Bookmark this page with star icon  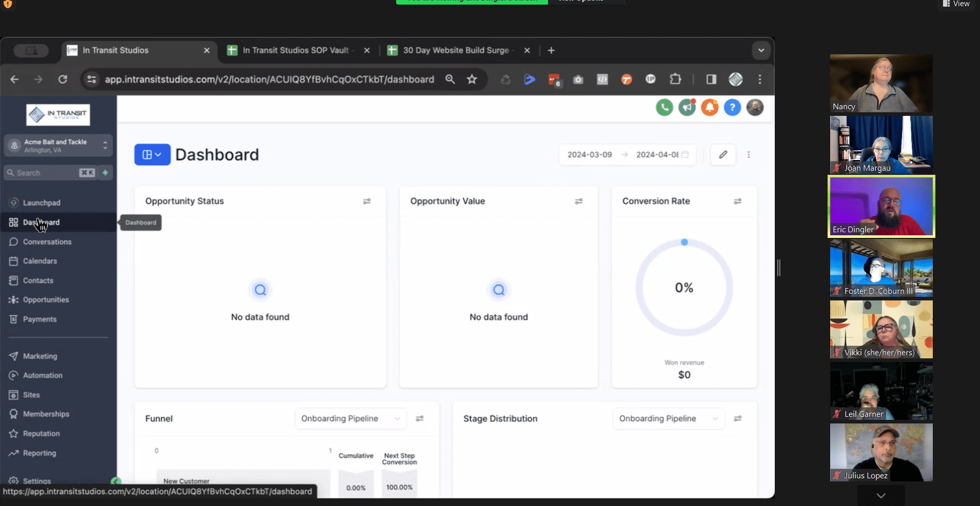(472, 79)
